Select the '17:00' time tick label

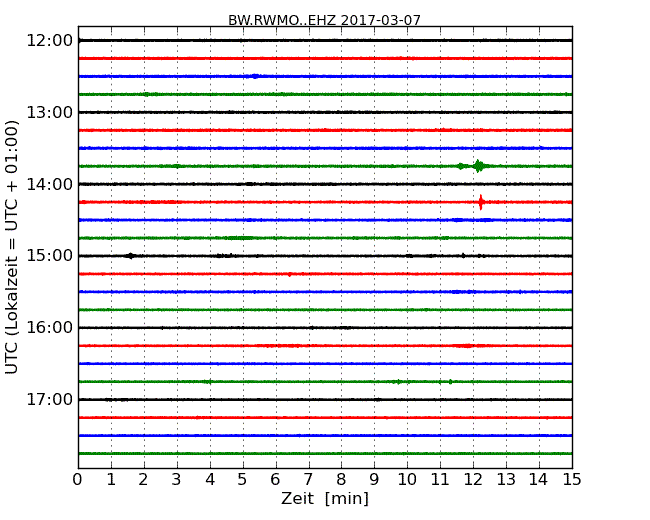[x=50, y=399]
